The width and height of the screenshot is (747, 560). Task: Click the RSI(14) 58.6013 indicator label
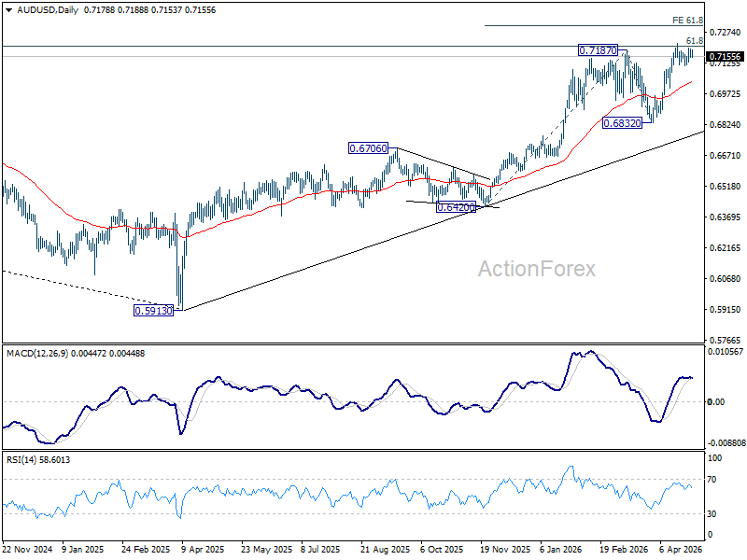[x=38, y=460]
